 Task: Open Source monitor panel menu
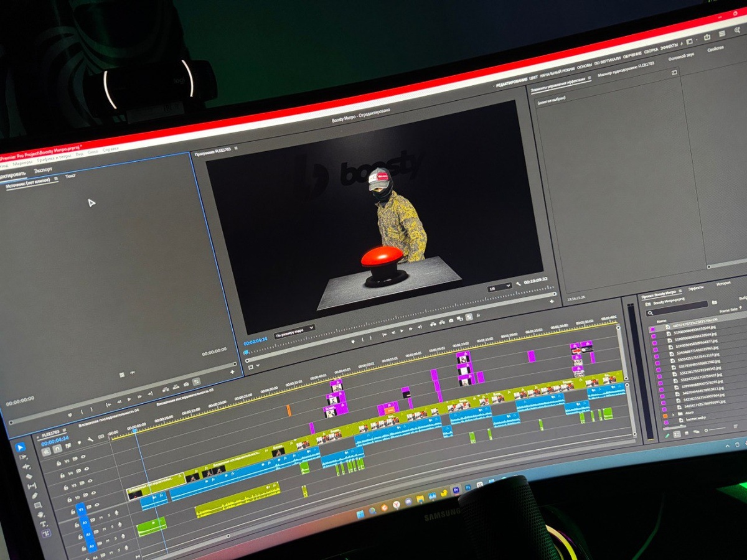(56, 179)
